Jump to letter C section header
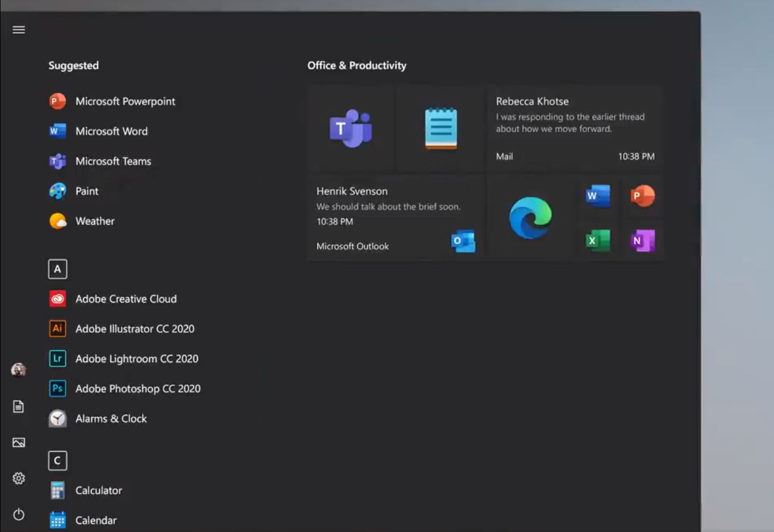Image resolution: width=774 pixels, height=532 pixels. [x=58, y=461]
